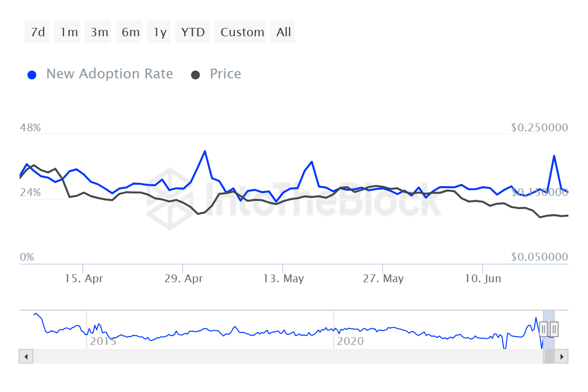
Task: Click the blue New Adoption Rate legend dot
Action: [32, 75]
